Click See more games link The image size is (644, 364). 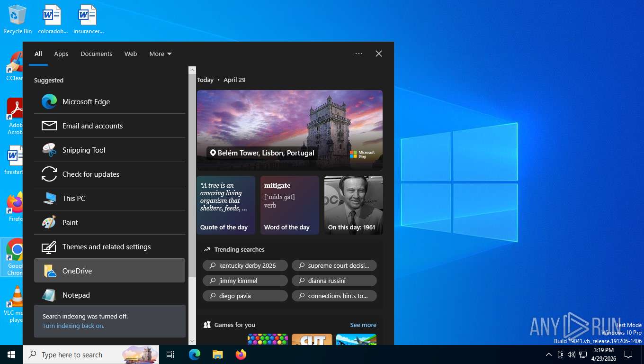point(363,325)
